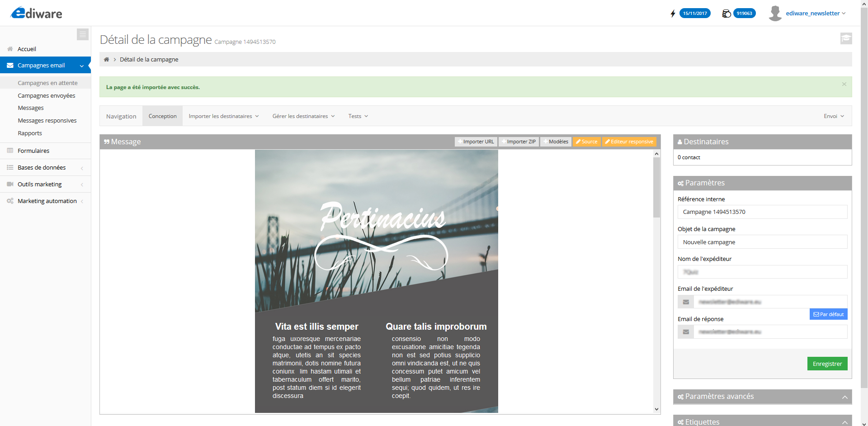
Task: Click the Destinataires person icon
Action: click(x=680, y=142)
